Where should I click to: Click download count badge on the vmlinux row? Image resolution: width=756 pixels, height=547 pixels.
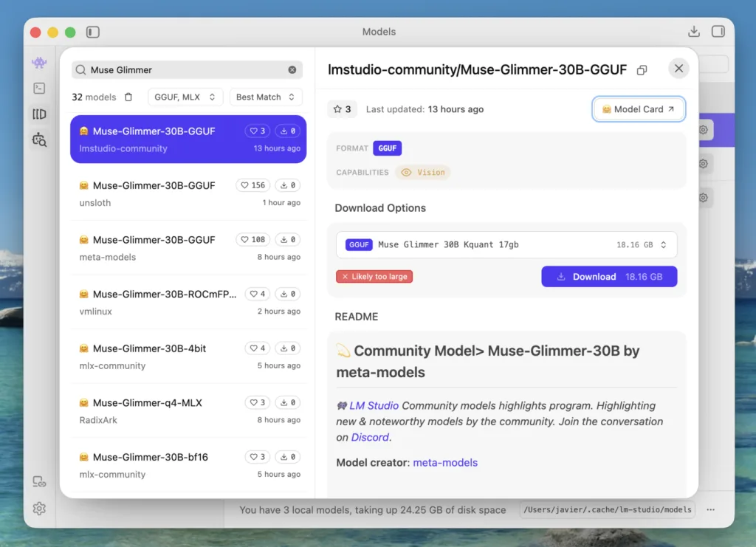[x=288, y=294]
